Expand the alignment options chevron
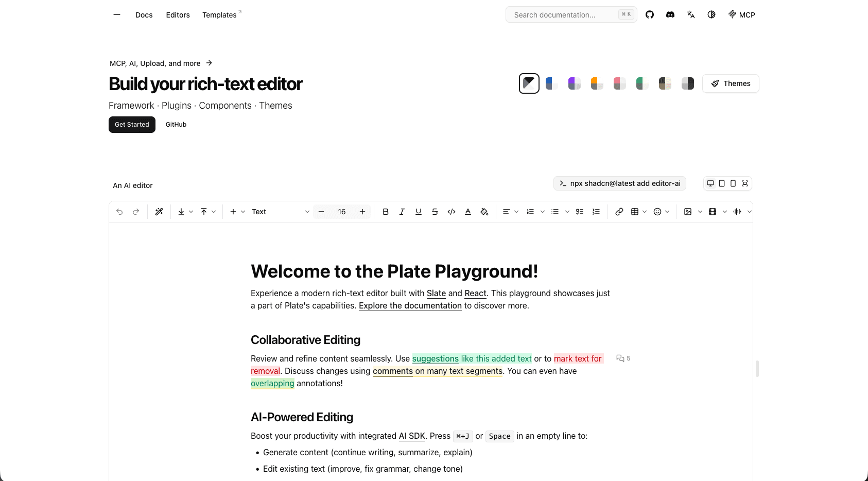 [516, 212]
